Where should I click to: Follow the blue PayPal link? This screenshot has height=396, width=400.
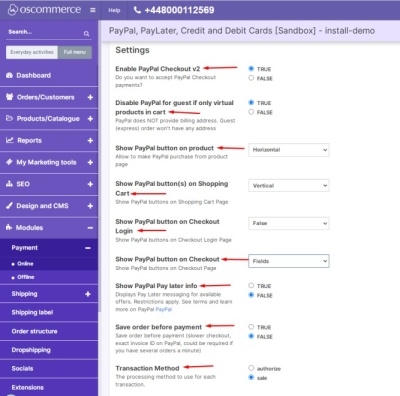click(164, 309)
